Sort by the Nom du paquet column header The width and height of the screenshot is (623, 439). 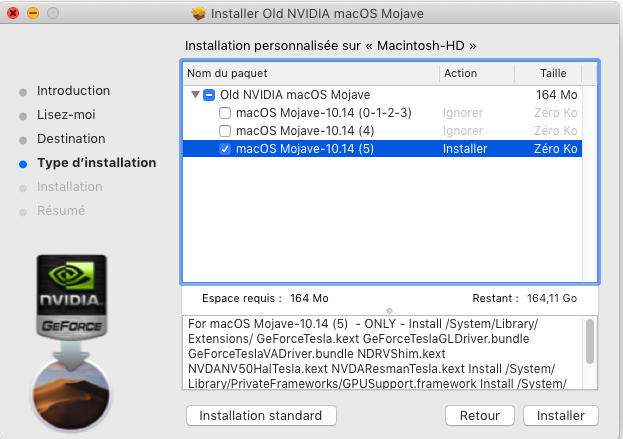tap(311, 73)
